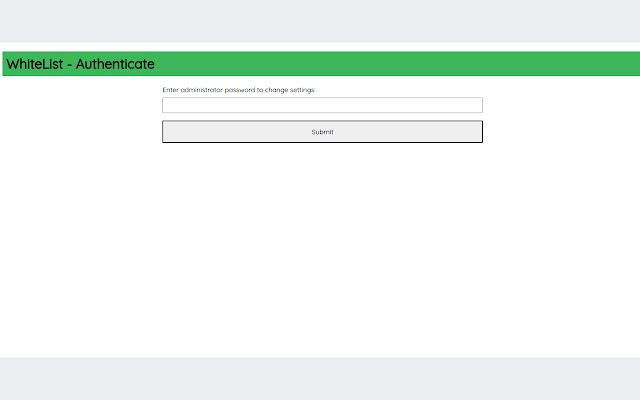Click the Submit button
This screenshot has height=400, width=640.
click(x=322, y=132)
